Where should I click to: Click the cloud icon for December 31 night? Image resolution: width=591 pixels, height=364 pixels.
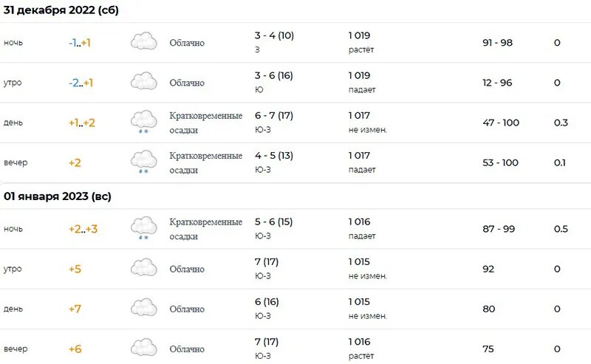pos(143,41)
